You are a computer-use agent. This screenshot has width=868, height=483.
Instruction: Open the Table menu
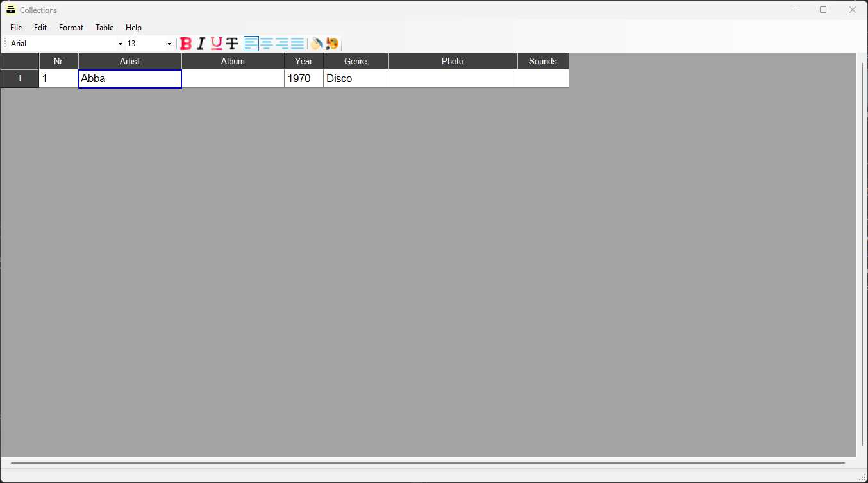(104, 28)
